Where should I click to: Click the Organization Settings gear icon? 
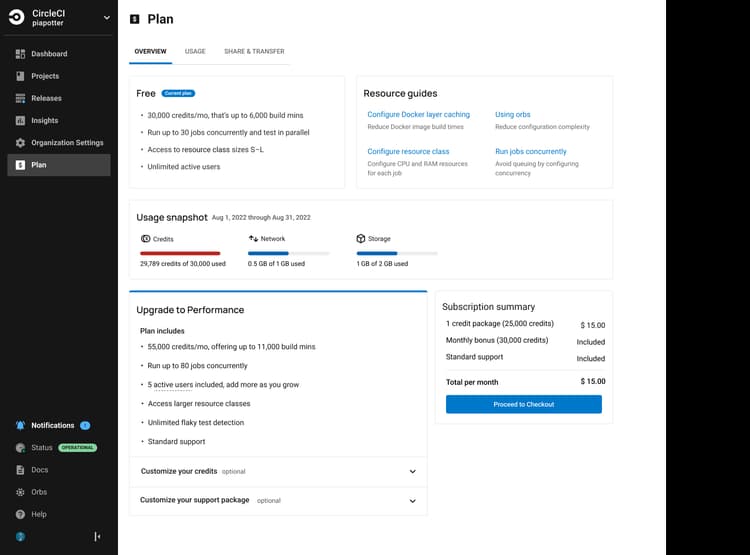pos(20,143)
